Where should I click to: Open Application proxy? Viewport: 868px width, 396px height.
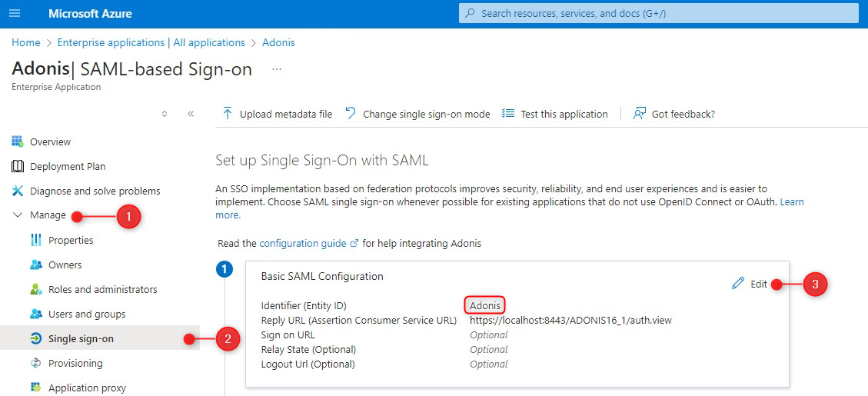pos(87,388)
